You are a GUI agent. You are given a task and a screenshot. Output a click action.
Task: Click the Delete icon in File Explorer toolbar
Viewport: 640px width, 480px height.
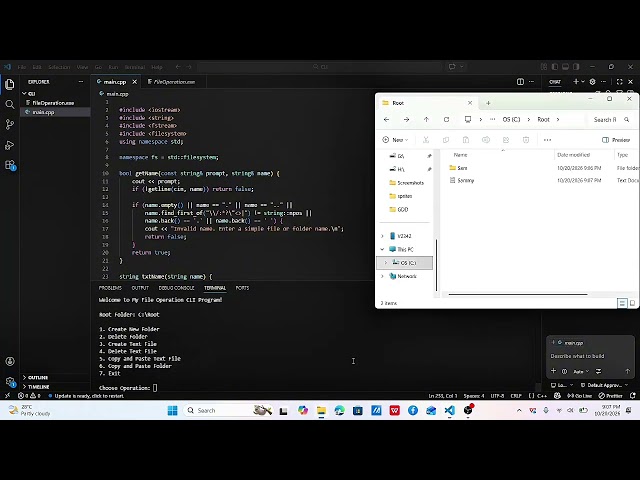point(526,140)
